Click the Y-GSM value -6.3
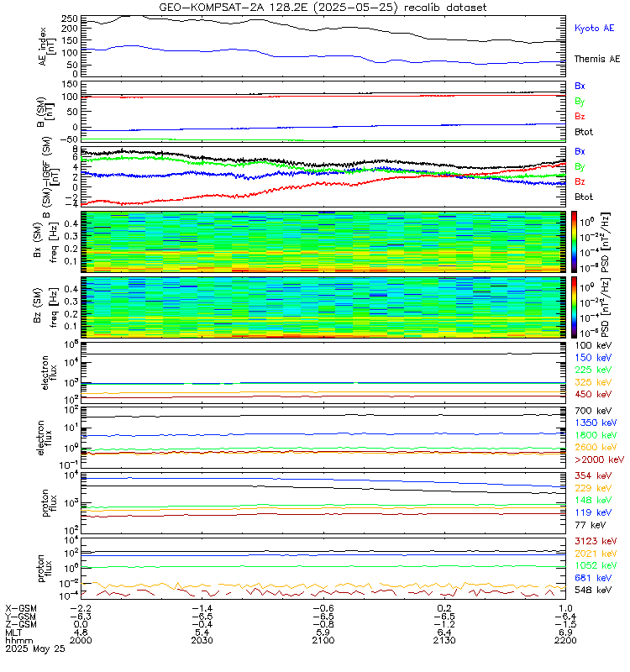The height and width of the screenshot is (672, 630). [x=81, y=617]
